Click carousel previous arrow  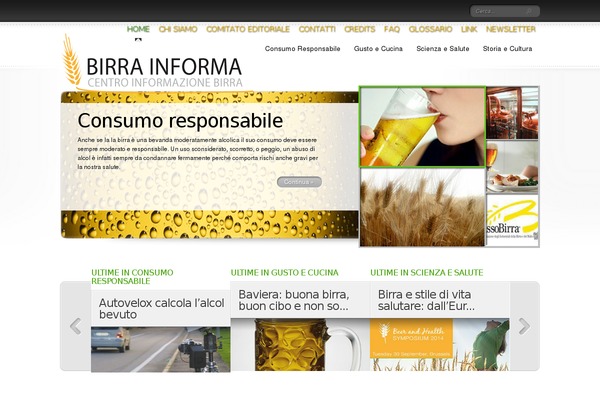point(75,326)
